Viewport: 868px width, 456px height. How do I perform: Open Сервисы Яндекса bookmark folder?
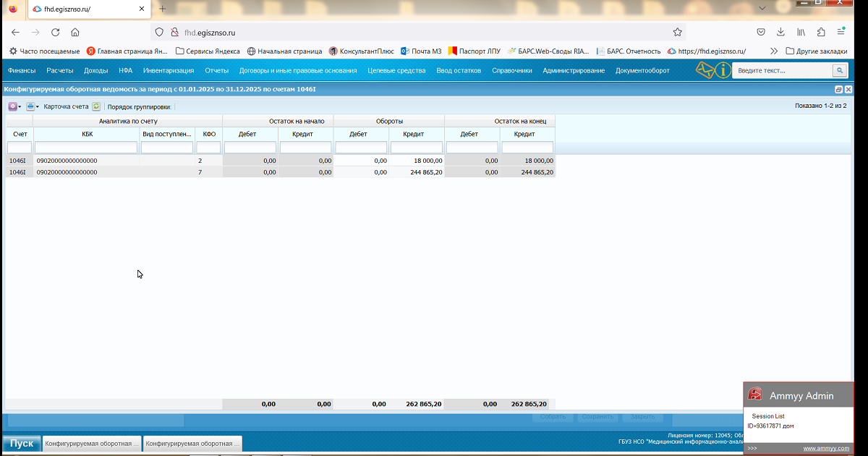[207, 51]
